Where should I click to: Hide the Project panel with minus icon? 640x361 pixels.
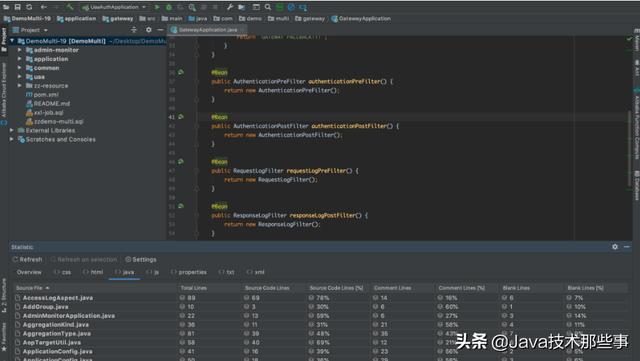(x=160, y=30)
